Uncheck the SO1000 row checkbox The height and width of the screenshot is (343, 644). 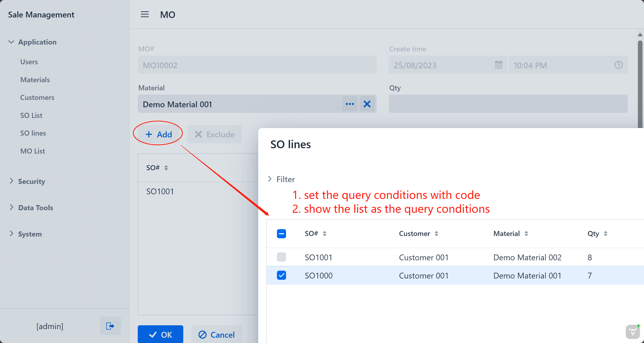pyautogui.click(x=281, y=275)
